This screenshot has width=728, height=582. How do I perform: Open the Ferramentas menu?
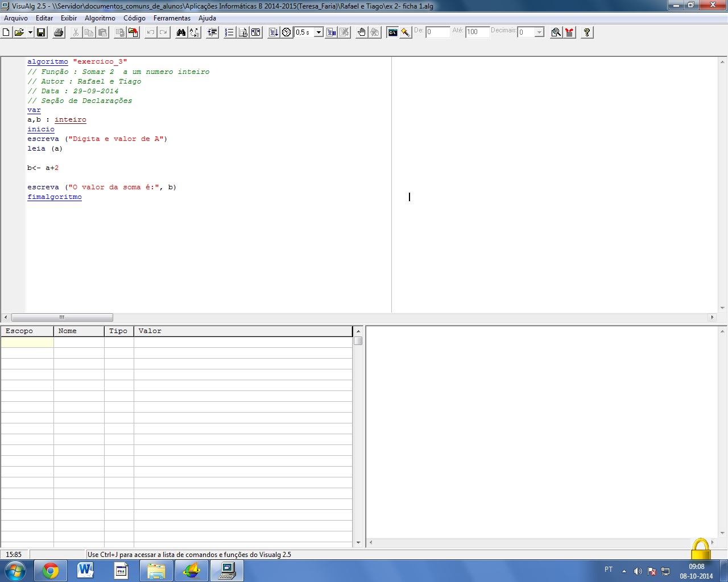pos(172,18)
